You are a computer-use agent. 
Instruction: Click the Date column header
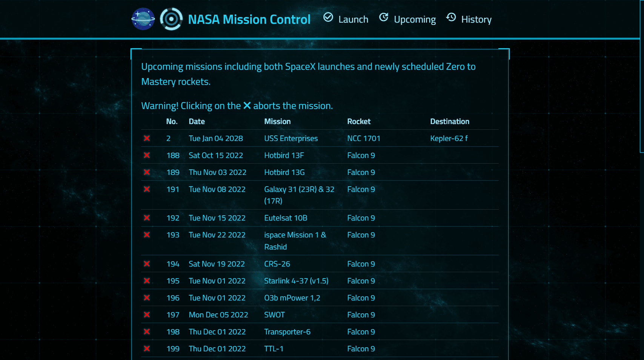(197, 121)
